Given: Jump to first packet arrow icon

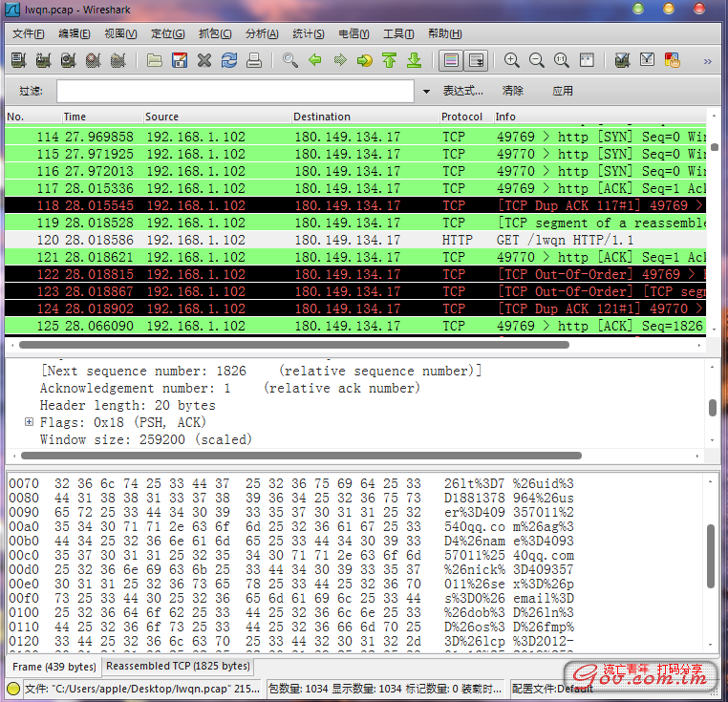Looking at the screenshot, I should coord(389,60).
